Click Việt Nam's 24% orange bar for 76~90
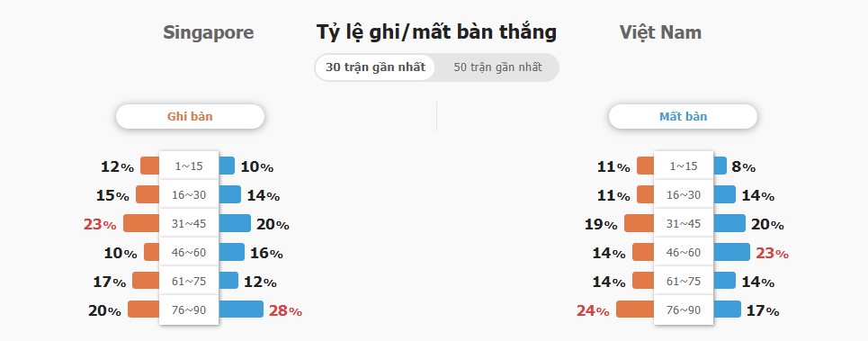868x341 pixels. point(635,309)
